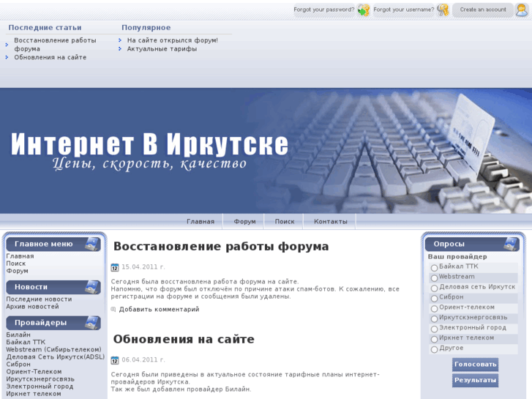Open the Поиск tab in navigation bar
Viewport: 532px width, 399px height.
285,221
